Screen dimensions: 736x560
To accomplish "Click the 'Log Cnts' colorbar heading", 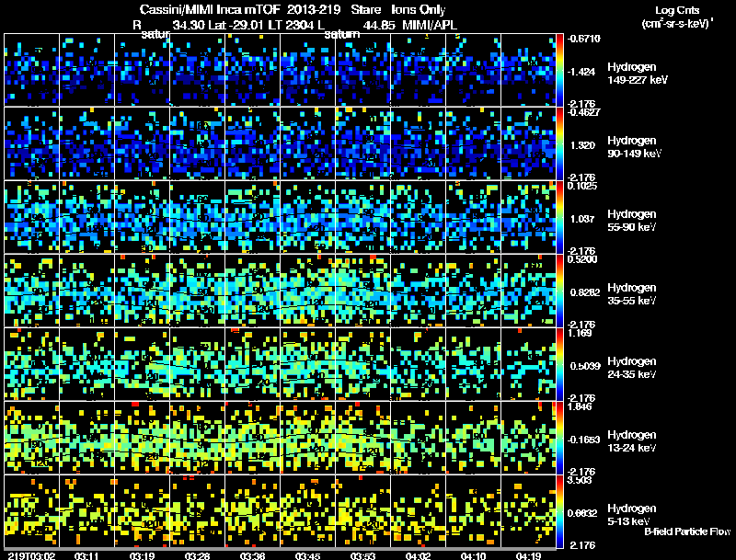I will pos(677,10).
